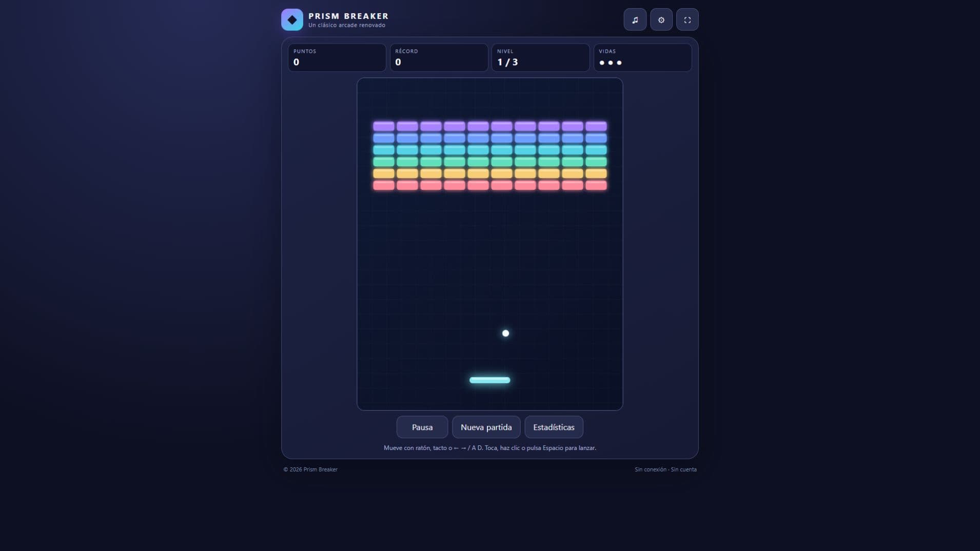Image resolution: width=980 pixels, height=551 pixels.
Task: Click the '© 2026 Prism Breaker' footer text
Action: coord(310,469)
